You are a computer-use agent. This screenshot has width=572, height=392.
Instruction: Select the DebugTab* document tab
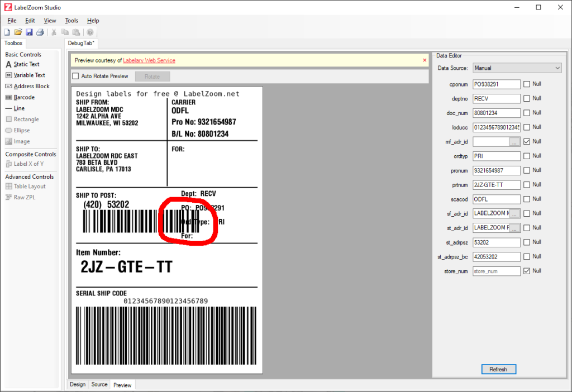click(x=81, y=43)
